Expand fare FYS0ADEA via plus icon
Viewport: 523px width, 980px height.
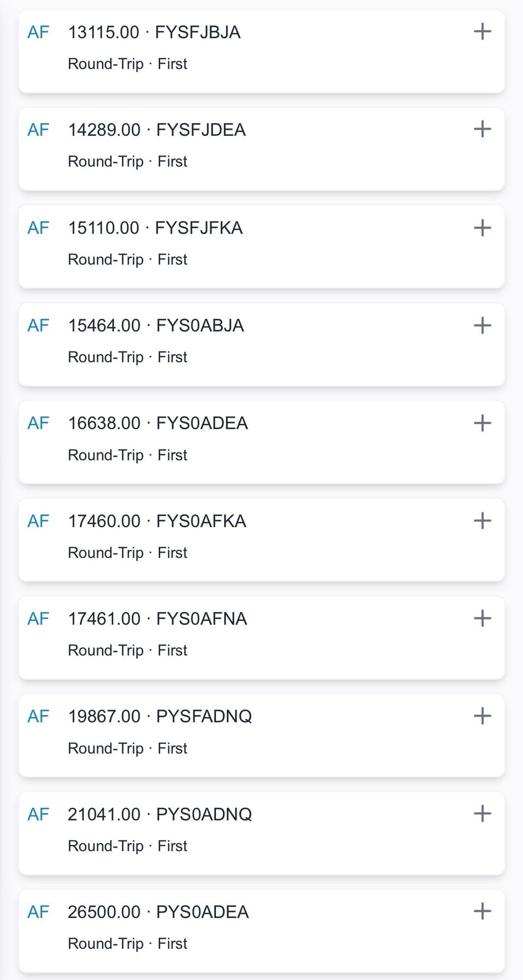482,423
